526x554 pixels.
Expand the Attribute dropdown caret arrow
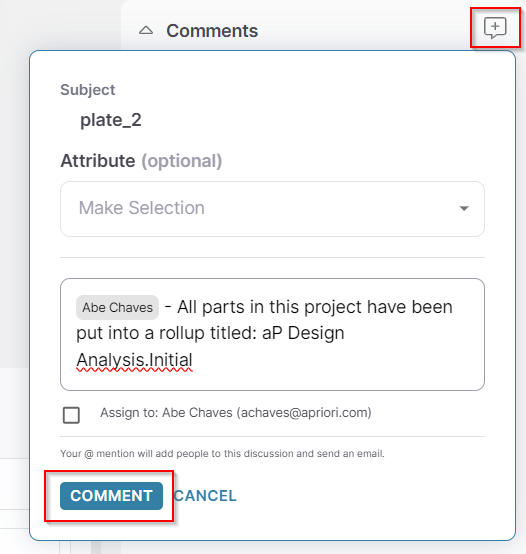[464, 208]
